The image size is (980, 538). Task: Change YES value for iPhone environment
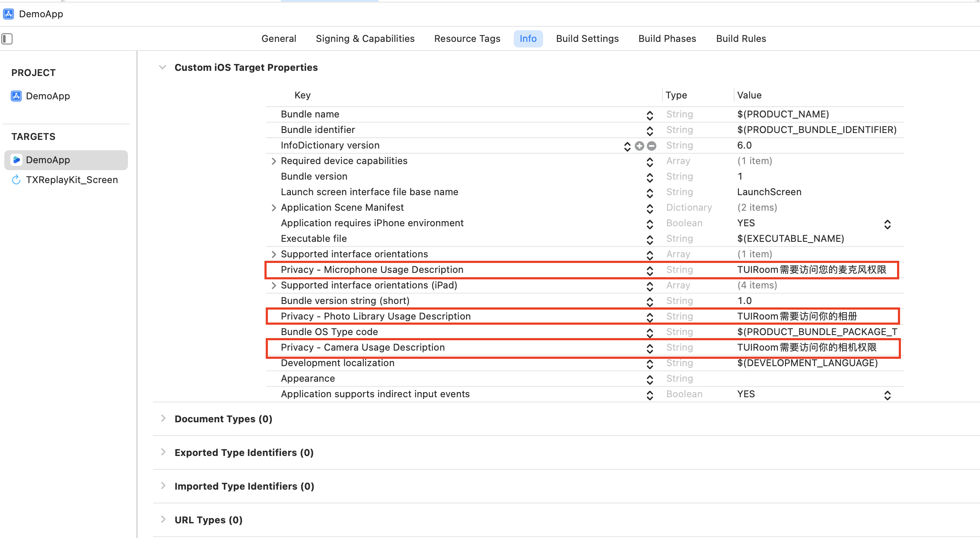(888, 224)
